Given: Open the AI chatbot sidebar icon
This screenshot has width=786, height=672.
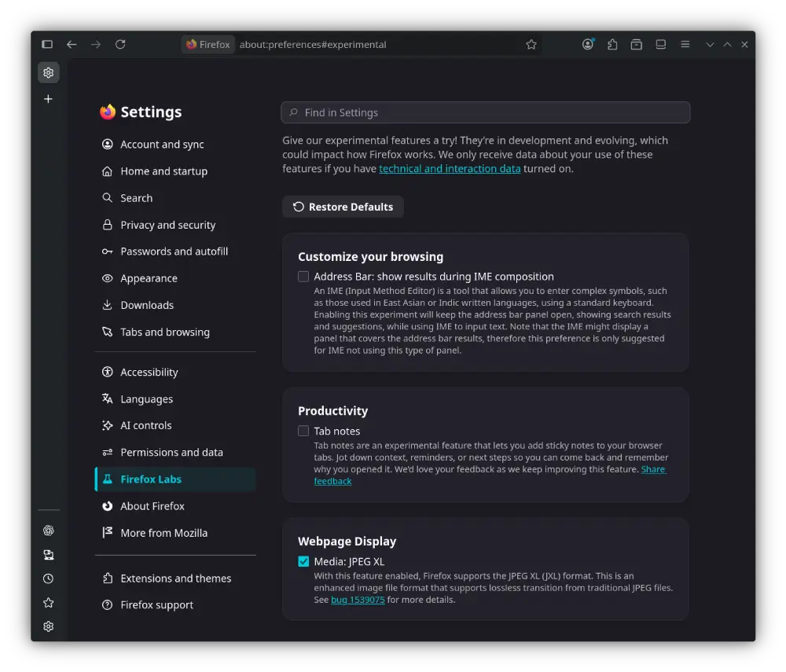Looking at the screenshot, I should 49,531.
